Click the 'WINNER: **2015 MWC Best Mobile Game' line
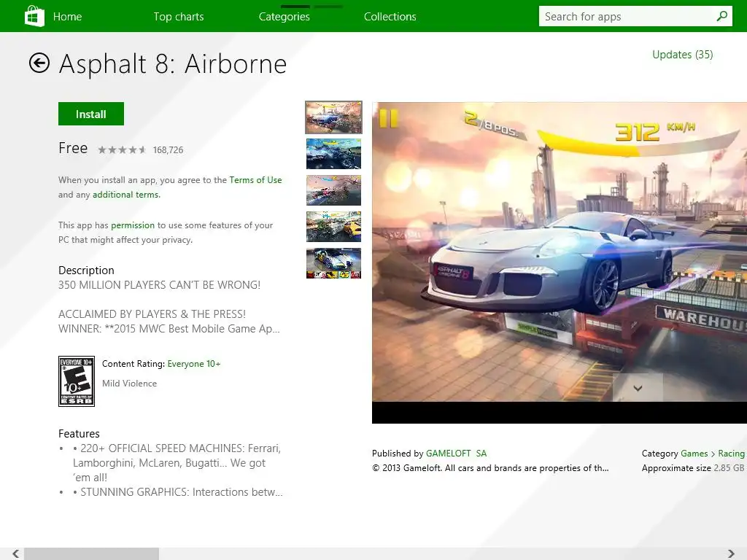 pyautogui.click(x=169, y=329)
